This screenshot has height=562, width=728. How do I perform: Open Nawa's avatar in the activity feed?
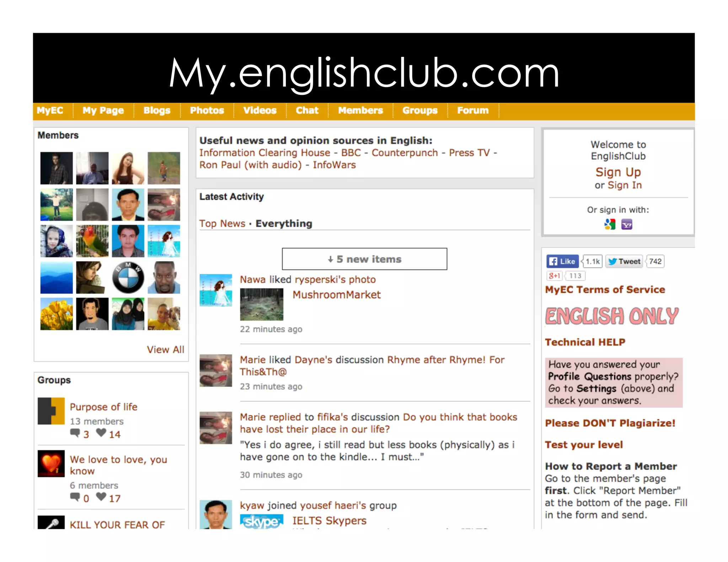[216, 290]
